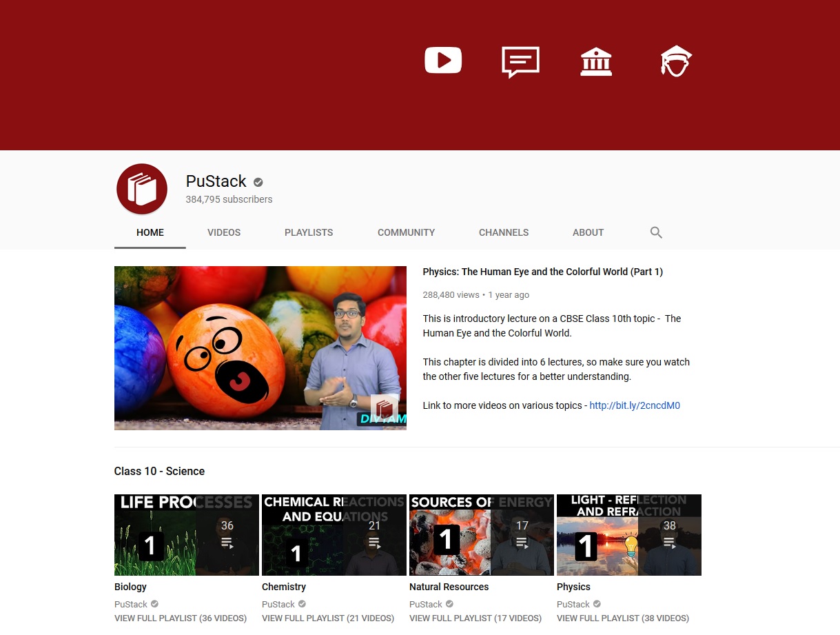Click verified badge under Physics playlist

[597, 604]
